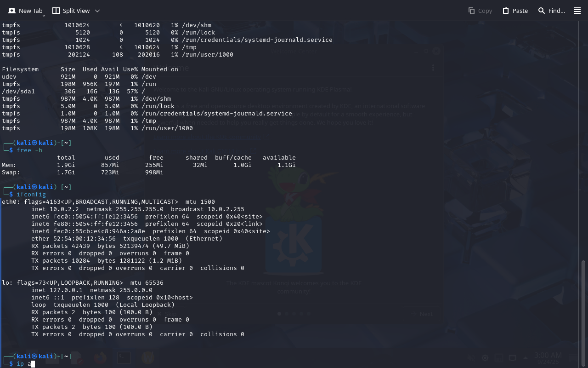The width and height of the screenshot is (588, 368).
Task: Expand the New Tab dropdown arrow
Action: tap(44, 16)
